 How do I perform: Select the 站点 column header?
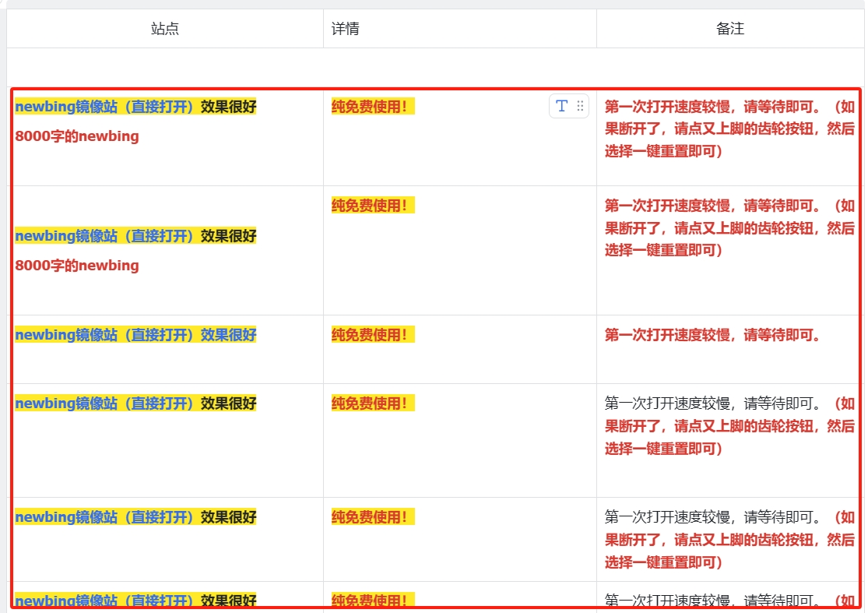point(165,29)
